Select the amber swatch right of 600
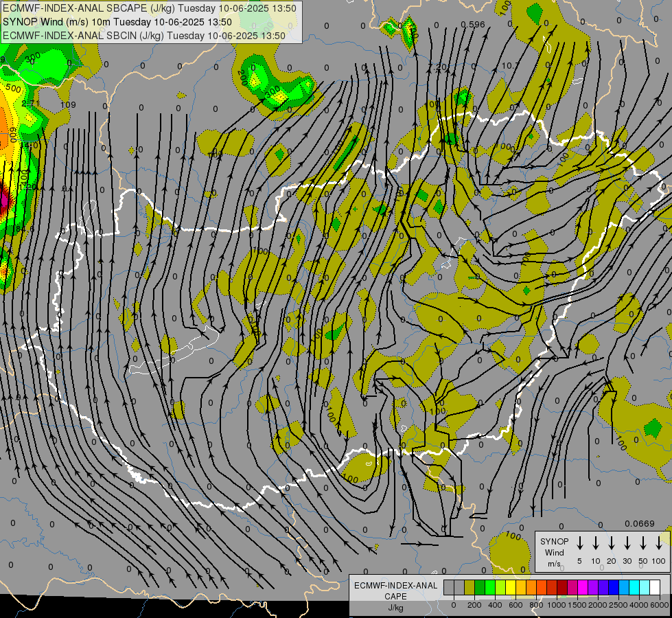The width and height of the screenshot is (672, 618). 521,587
